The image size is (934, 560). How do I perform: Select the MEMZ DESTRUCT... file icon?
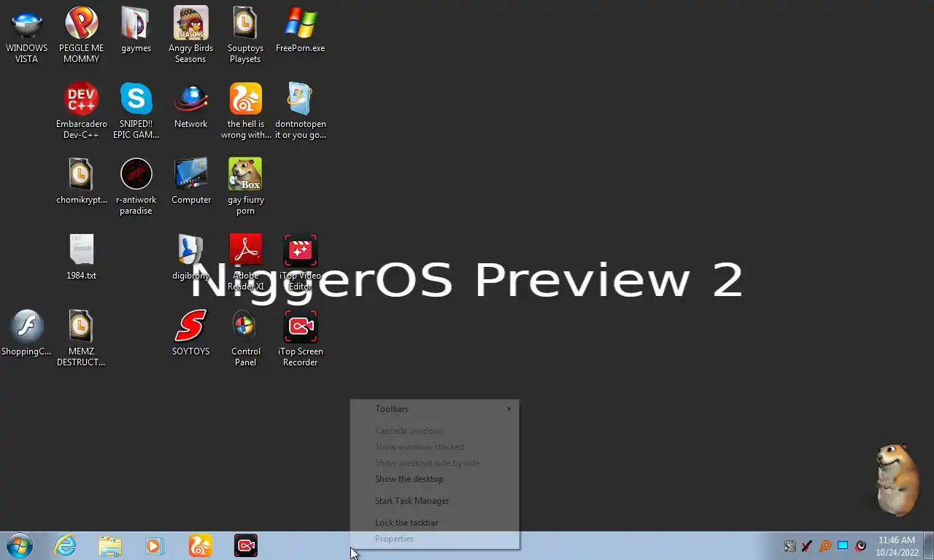pyautogui.click(x=81, y=338)
